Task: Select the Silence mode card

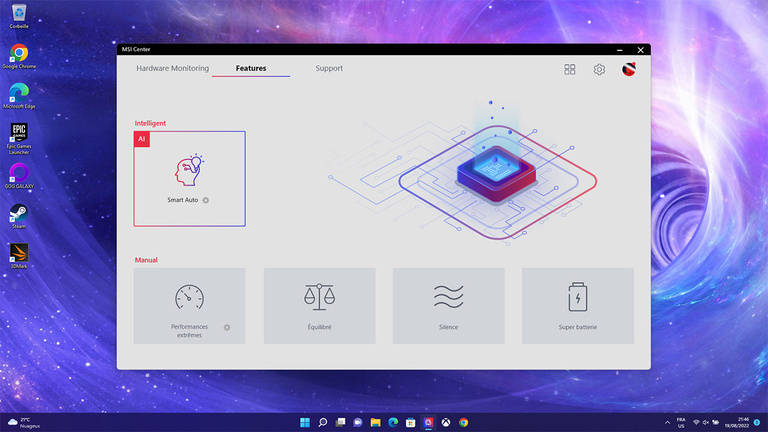Action: click(x=449, y=306)
